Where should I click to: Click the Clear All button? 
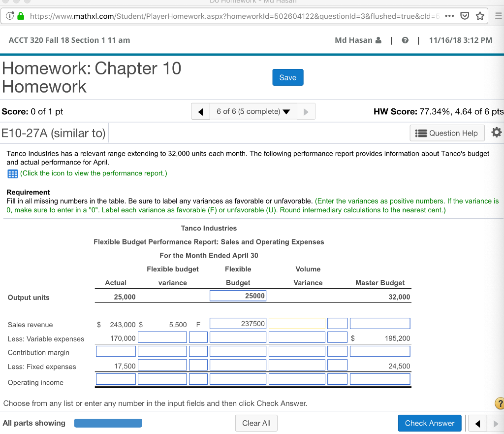[x=256, y=423]
